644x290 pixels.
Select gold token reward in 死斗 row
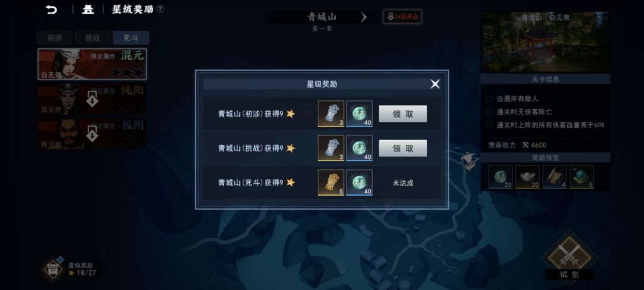(331, 183)
